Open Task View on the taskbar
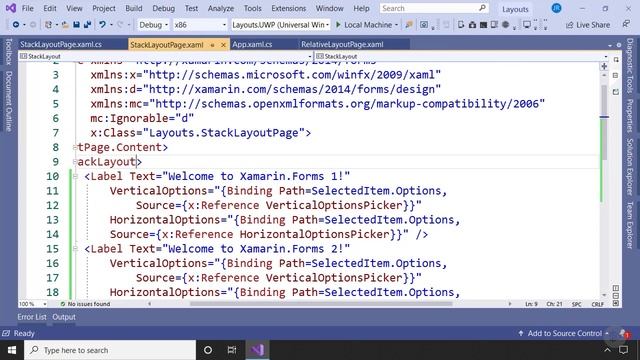 (x=232, y=350)
